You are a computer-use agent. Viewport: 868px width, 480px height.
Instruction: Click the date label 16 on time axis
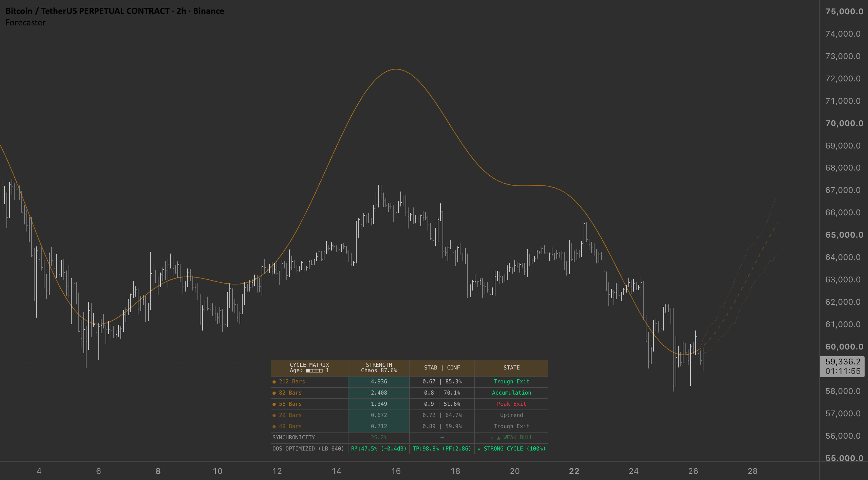coord(396,471)
